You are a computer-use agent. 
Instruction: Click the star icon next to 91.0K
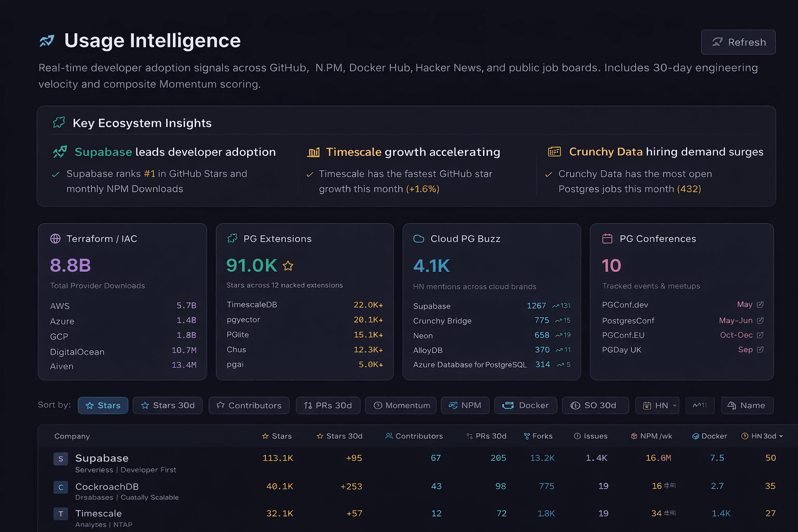[288, 265]
